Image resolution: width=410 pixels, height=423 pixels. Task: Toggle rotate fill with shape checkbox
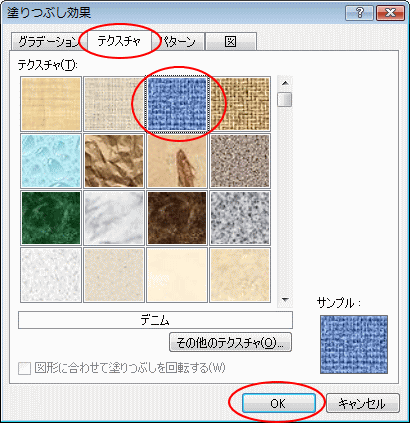[24, 369]
